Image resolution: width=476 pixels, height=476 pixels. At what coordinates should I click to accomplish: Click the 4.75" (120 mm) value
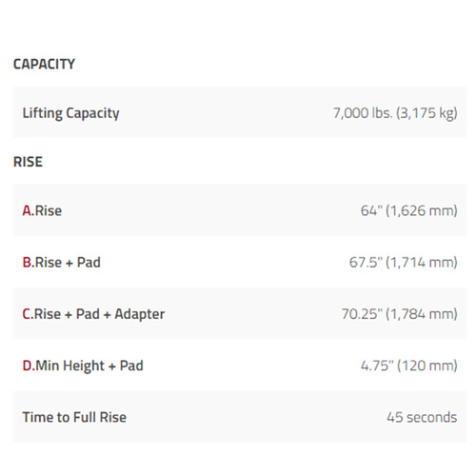coord(409,366)
